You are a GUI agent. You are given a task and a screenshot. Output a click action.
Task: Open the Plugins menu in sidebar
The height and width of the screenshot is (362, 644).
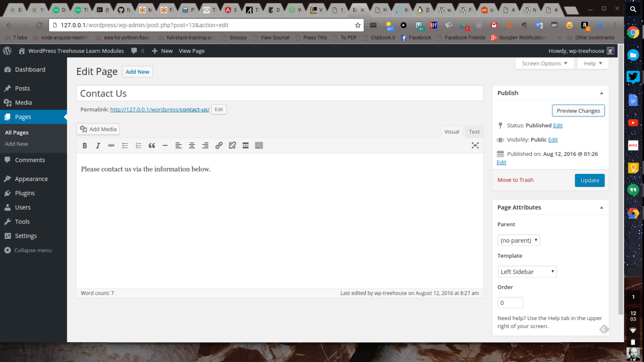tap(25, 193)
